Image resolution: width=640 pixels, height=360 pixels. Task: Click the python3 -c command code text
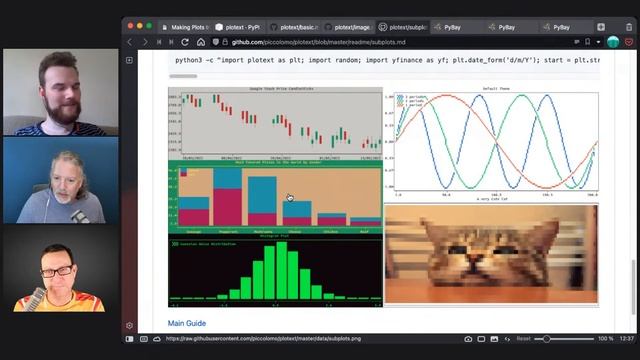pyautogui.click(x=387, y=60)
